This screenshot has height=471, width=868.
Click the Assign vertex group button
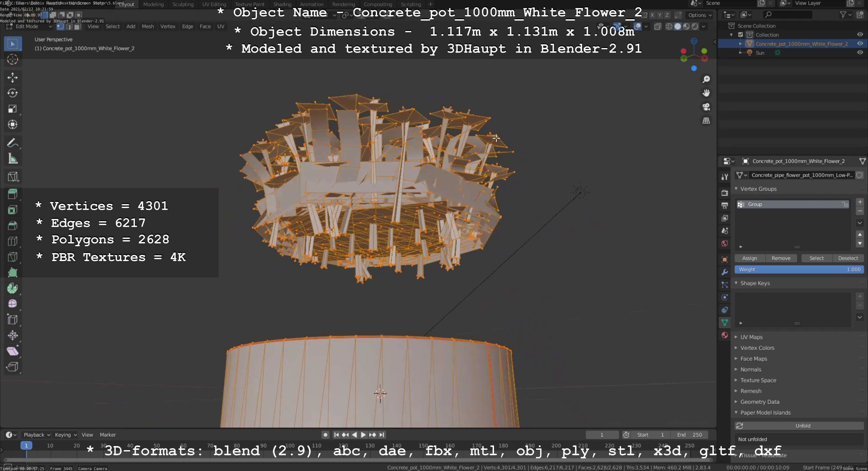749,258
